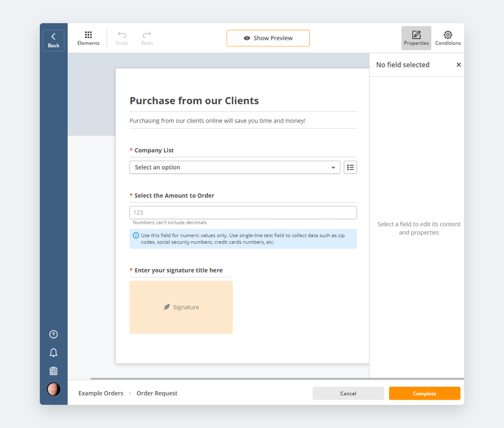Open notifications bell in sidebar
Image resolution: width=504 pixels, height=428 pixels.
click(x=54, y=352)
